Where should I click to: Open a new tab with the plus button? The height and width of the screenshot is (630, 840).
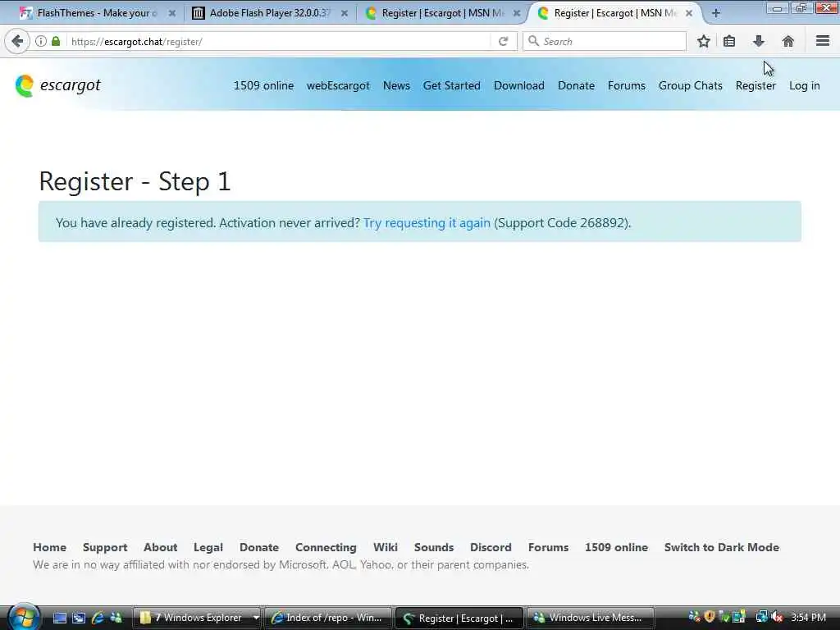pyautogui.click(x=715, y=13)
